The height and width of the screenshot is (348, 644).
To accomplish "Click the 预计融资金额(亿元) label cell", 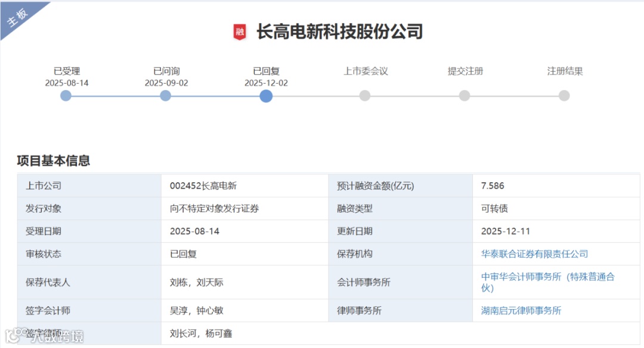I will 401,186.
